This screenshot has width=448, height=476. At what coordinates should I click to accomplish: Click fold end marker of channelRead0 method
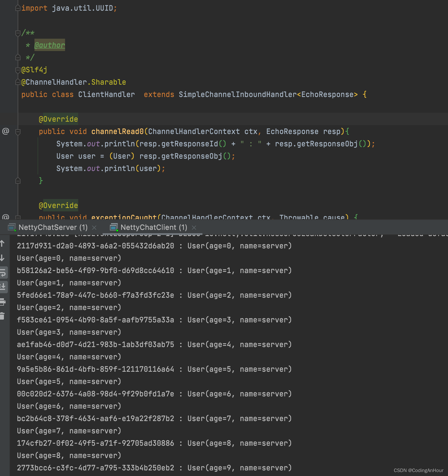coord(18,181)
